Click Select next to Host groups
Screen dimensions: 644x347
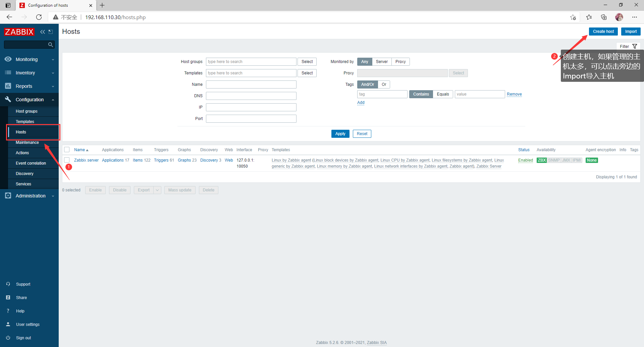click(x=307, y=62)
